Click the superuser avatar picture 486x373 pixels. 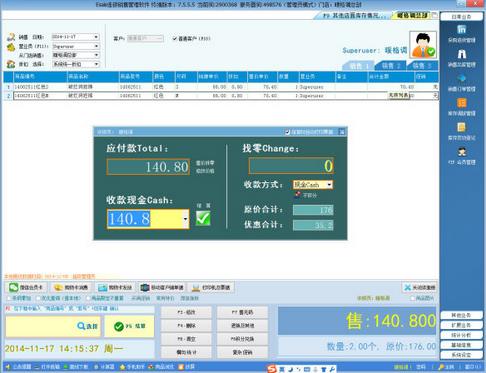pyautogui.click(x=423, y=45)
